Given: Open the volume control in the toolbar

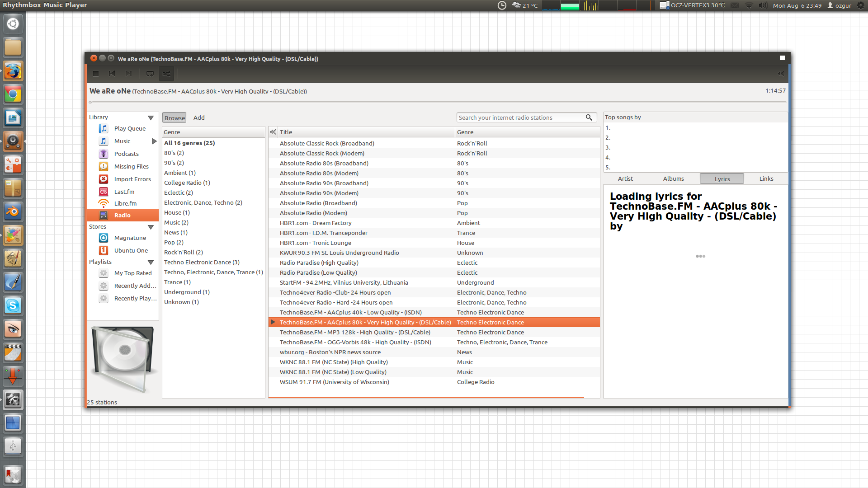Looking at the screenshot, I should (781, 74).
